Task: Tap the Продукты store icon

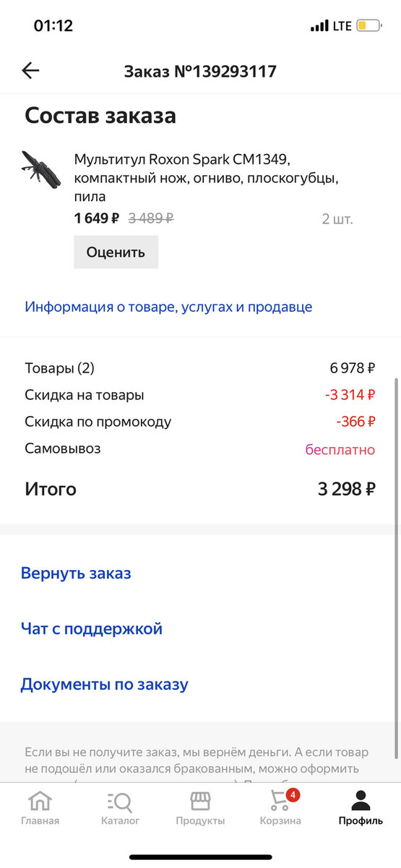Action: [200, 801]
